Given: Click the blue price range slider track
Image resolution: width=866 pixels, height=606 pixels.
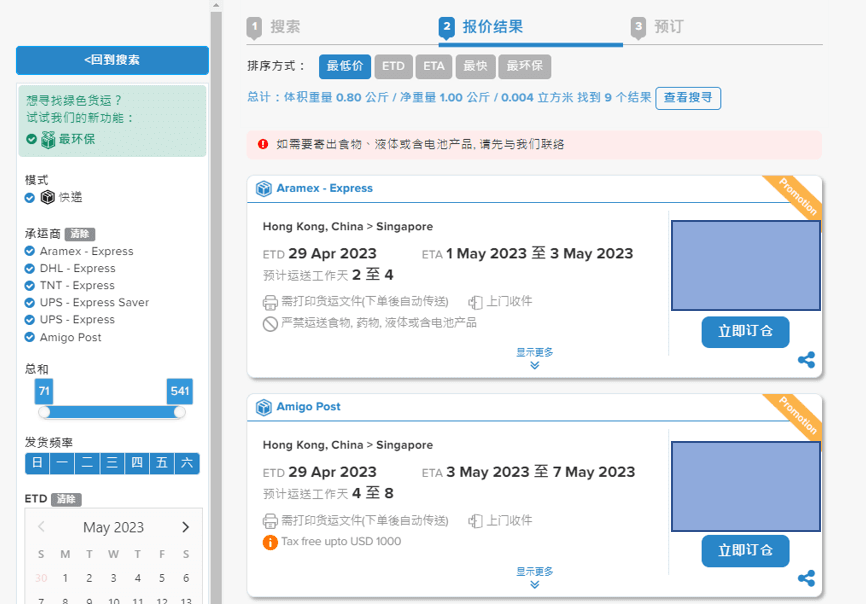Looking at the screenshot, I should tap(112, 412).
